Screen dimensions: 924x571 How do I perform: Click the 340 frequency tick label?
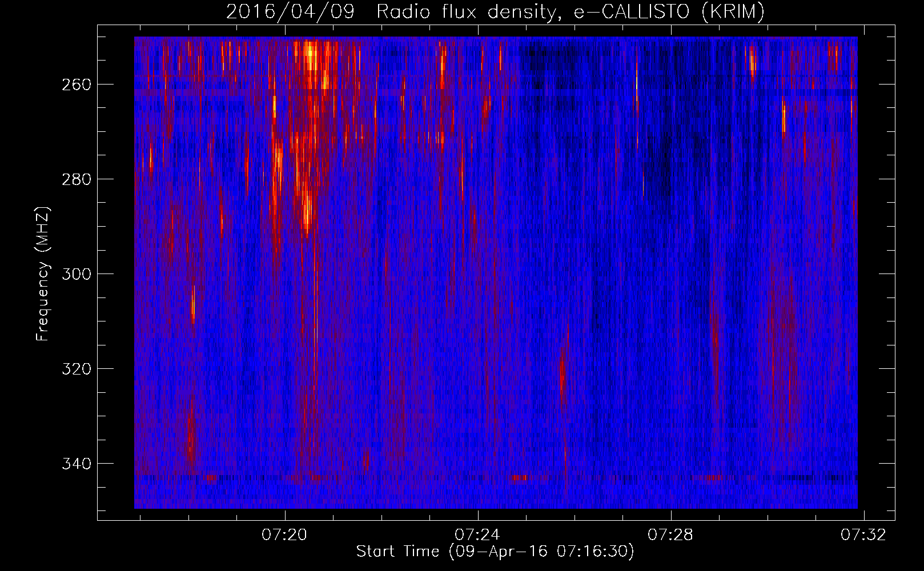(x=77, y=464)
